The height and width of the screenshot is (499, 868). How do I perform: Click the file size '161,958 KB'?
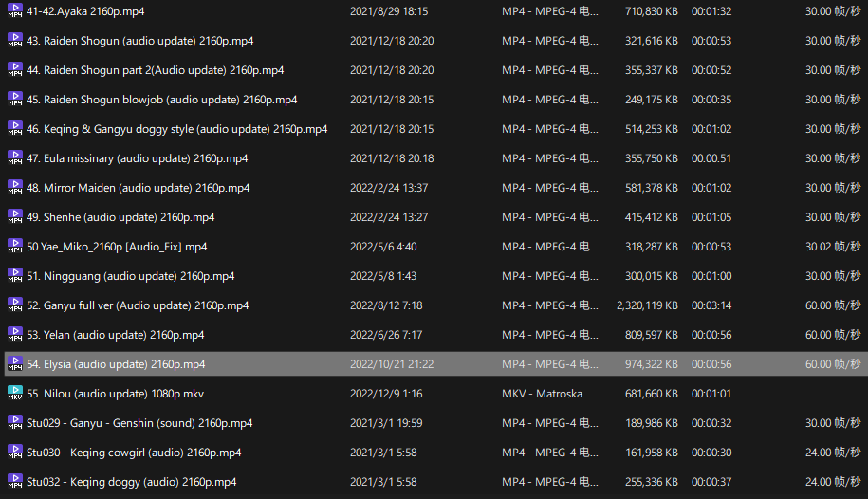click(652, 452)
